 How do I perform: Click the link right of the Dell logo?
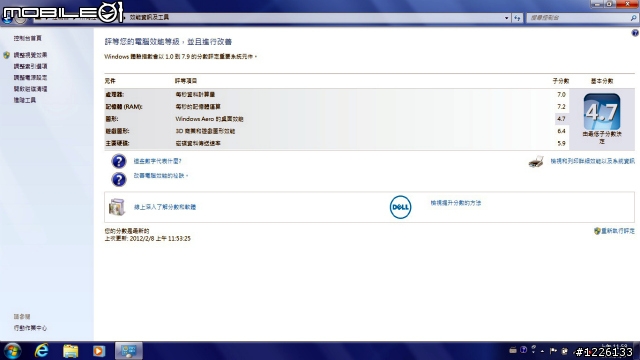click(456, 203)
